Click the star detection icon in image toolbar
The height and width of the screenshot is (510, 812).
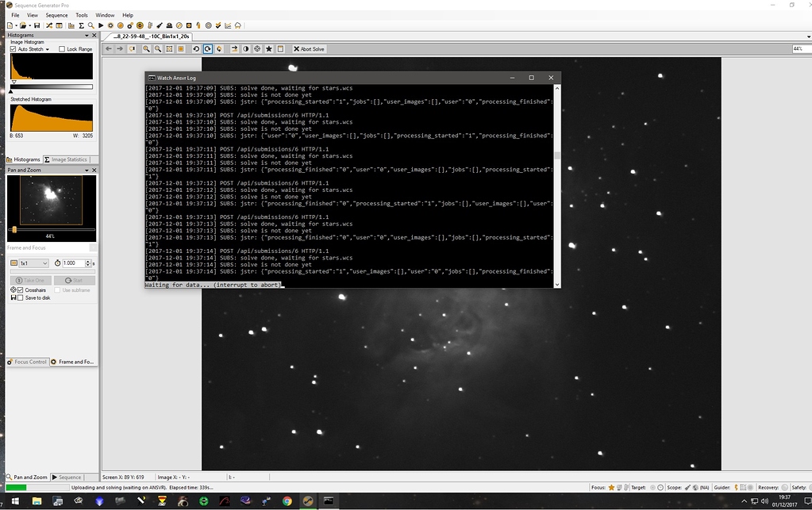pos(269,48)
